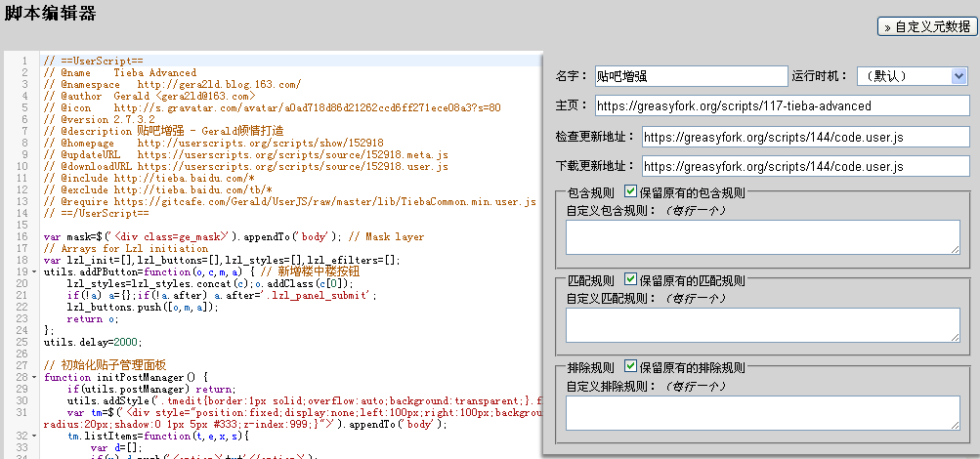Toggle 保留原有的匹配规则 checkbox
980x459 pixels.
pos(630,279)
